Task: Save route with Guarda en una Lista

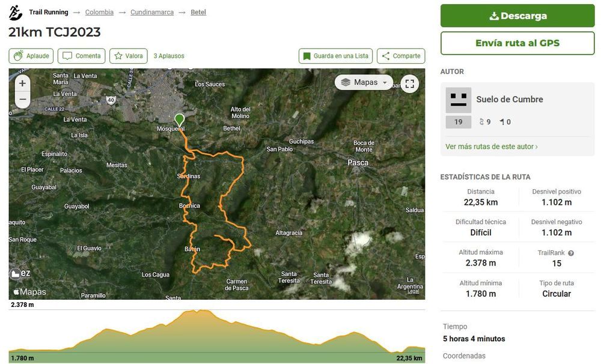Action: 335,56
